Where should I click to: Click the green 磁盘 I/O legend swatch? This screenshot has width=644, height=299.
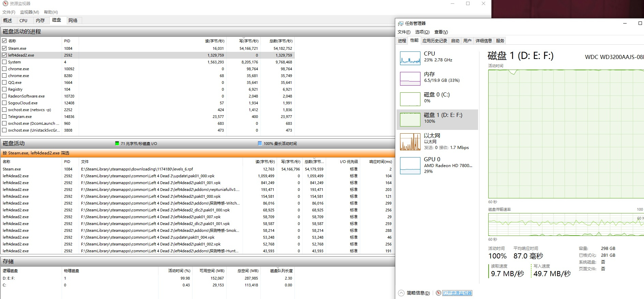tap(117, 144)
